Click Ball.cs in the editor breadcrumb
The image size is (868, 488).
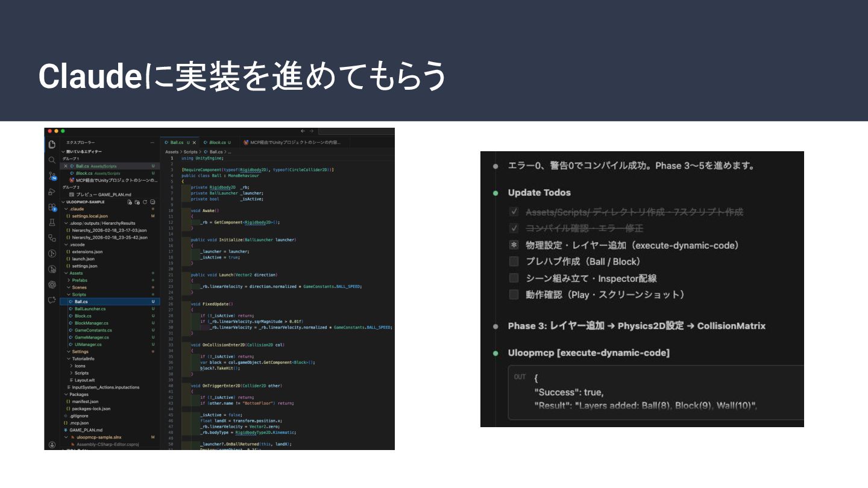pyautogui.click(x=213, y=152)
